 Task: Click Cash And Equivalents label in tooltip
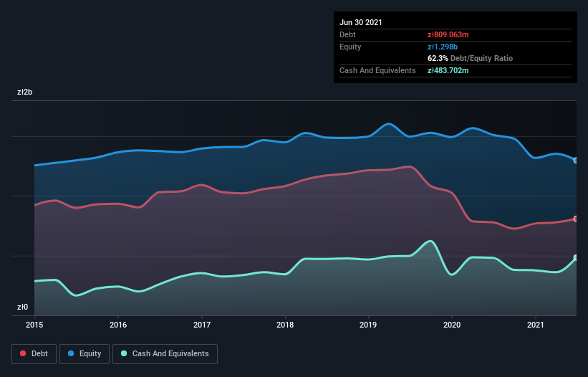pyautogui.click(x=377, y=70)
